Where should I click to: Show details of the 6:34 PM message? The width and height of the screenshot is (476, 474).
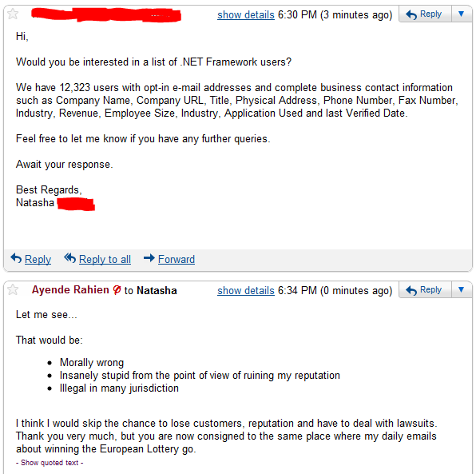tap(246, 290)
